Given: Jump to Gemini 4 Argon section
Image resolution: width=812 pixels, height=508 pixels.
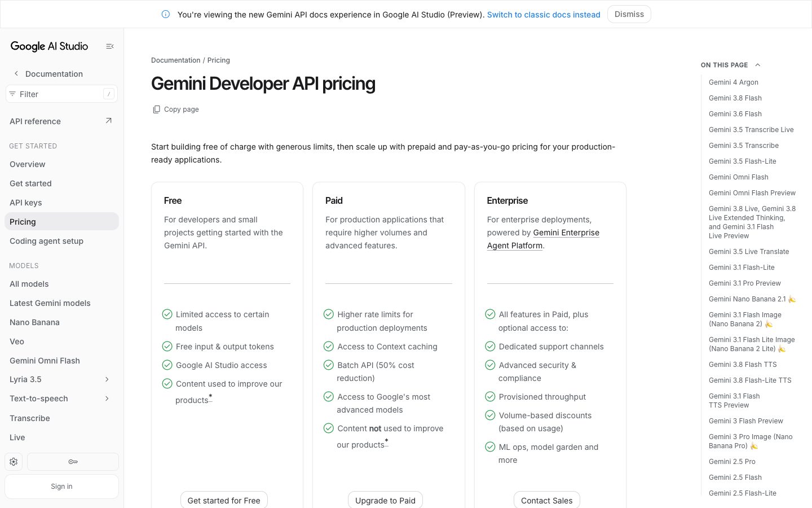Looking at the screenshot, I should tap(733, 82).
